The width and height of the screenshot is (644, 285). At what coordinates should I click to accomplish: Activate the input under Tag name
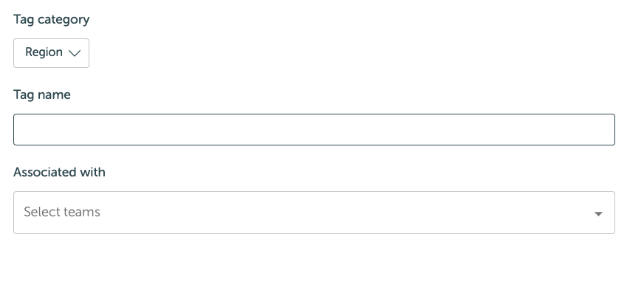[314, 129]
